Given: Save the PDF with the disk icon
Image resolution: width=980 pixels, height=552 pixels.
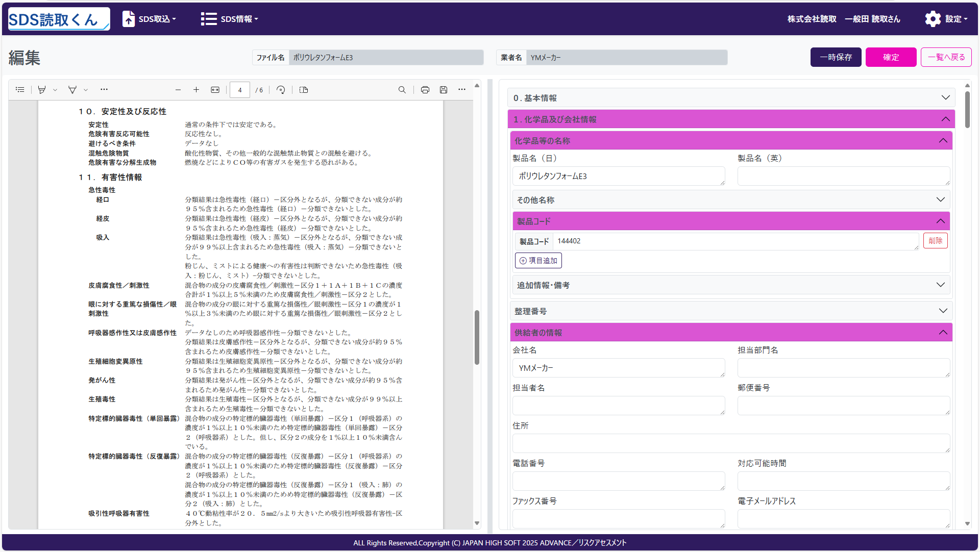Looking at the screenshot, I should click(444, 90).
